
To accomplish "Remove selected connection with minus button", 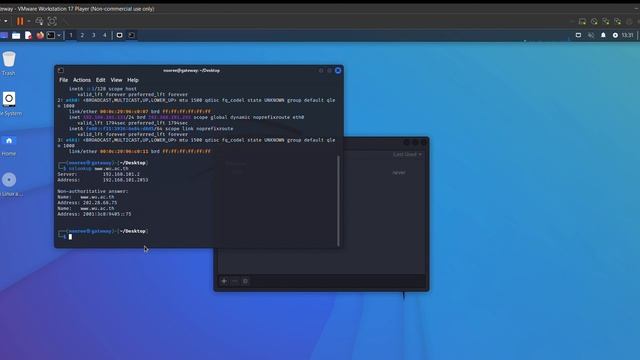I will pos(235,281).
